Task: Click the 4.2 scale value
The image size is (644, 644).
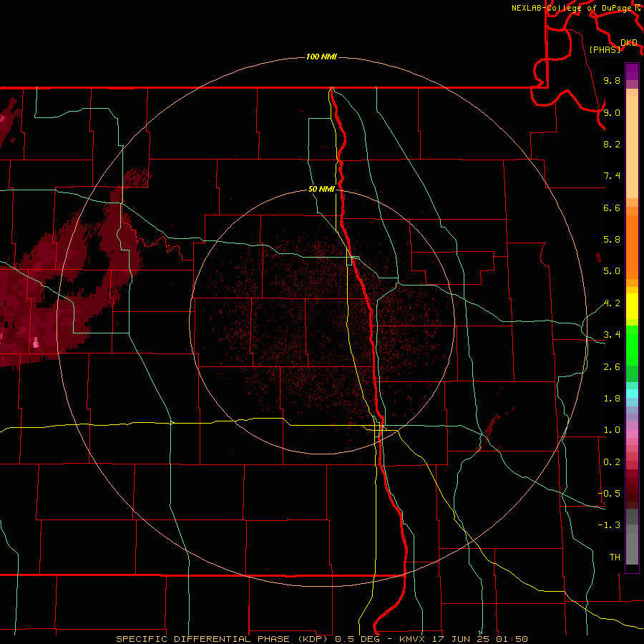Action: [x=612, y=303]
